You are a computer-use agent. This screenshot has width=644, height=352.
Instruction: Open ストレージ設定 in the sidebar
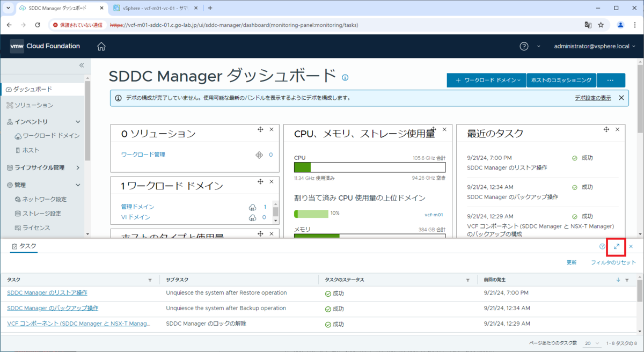tap(41, 214)
